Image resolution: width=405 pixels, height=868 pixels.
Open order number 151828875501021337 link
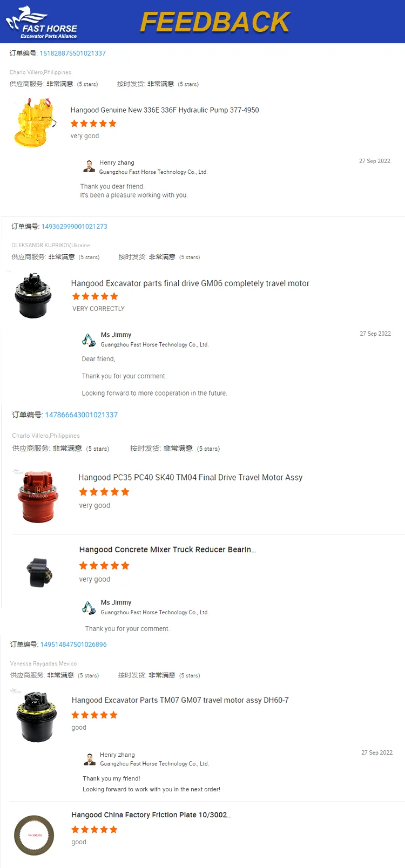point(72,53)
